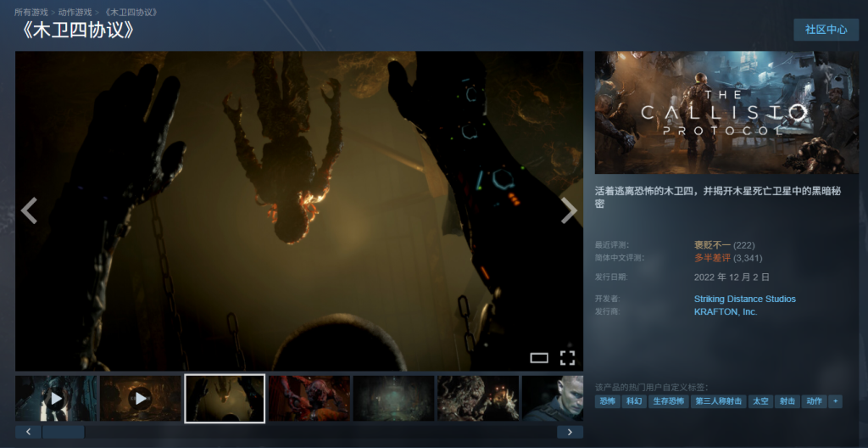Go to the previous screenshot with left arrow
Viewport: 868px width, 448px height.
29,210
